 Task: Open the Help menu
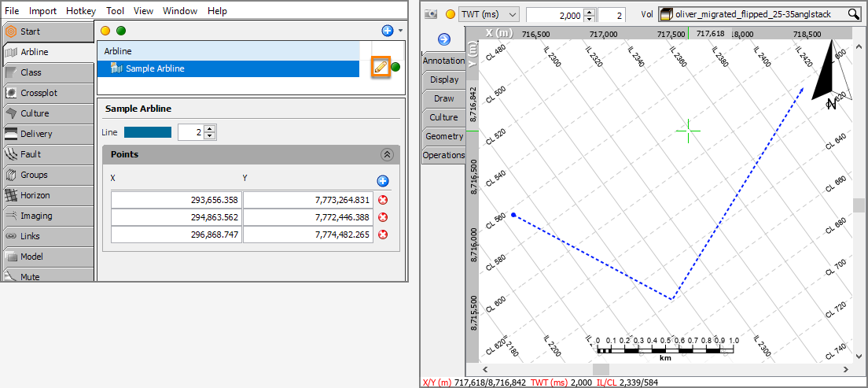click(217, 10)
